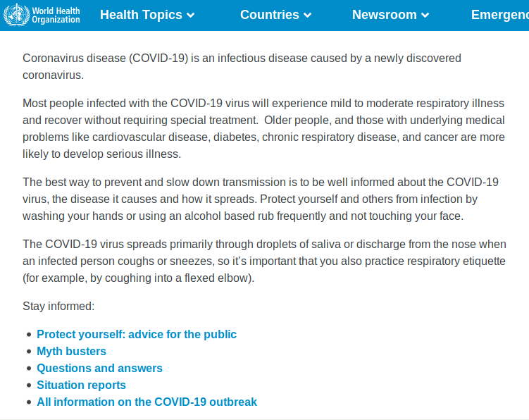Open 'All information on the COVID-19 outbreak' link
The width and height of the screenshot is (529, 420).
147,402
